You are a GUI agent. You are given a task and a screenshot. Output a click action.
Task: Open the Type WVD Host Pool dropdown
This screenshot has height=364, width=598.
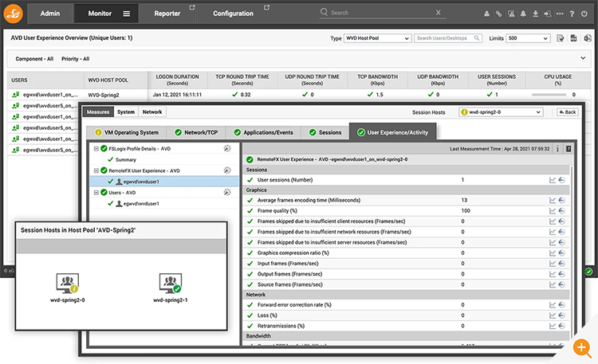coord(377,38)
